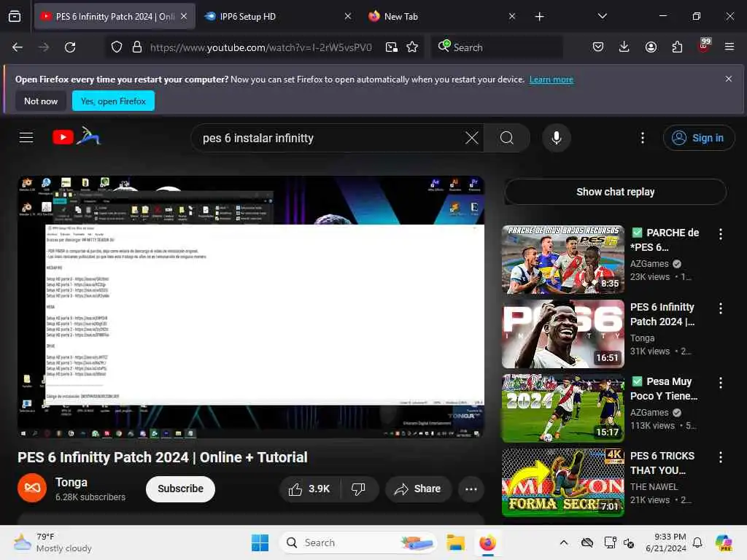Screen dimensions: 747x560
Task: Open Firefox downloads panel
Action: tap(624, 47)
